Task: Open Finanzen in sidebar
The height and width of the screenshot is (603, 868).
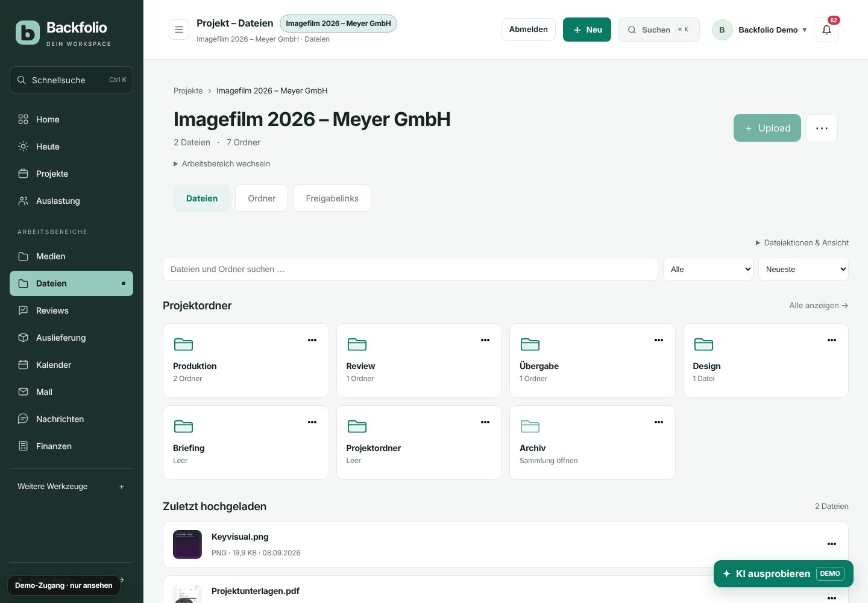Action: tap(71, 446)
